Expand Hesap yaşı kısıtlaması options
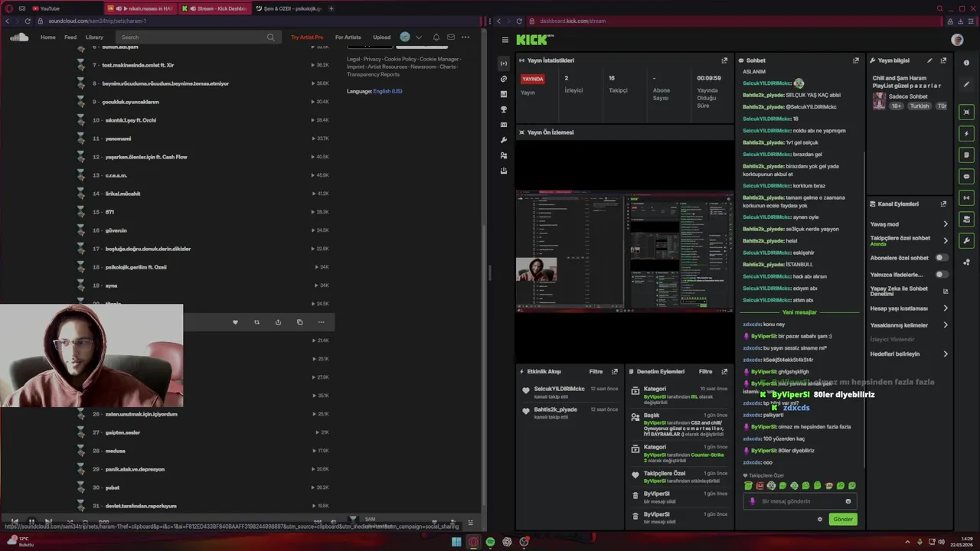This screenshot has width=980, height=551. point(946,308)
